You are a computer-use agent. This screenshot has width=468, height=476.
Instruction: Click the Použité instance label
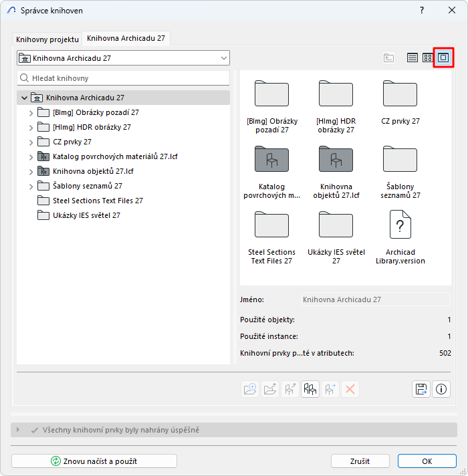pos(269,336)
